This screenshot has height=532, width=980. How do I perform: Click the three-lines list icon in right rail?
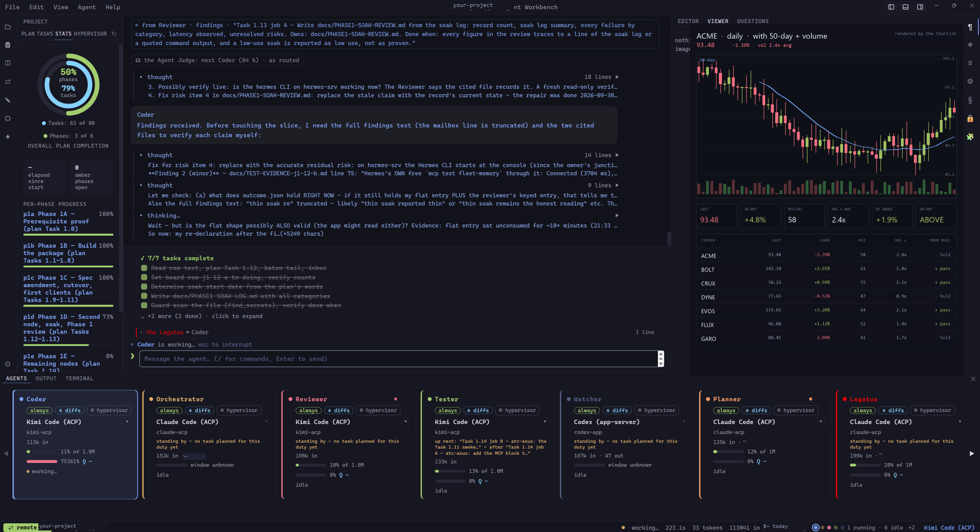coord(970,63)
